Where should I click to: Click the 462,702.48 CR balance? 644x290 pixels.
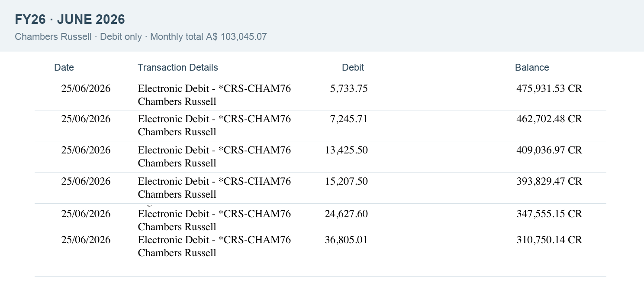point(549,119)
